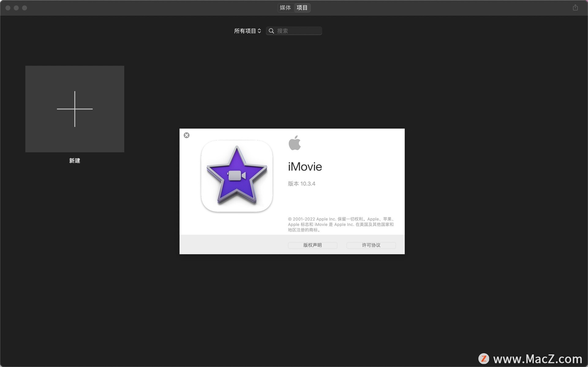
Task: Click the Apple logo above the iMovie title
Action: coord(295,142)
